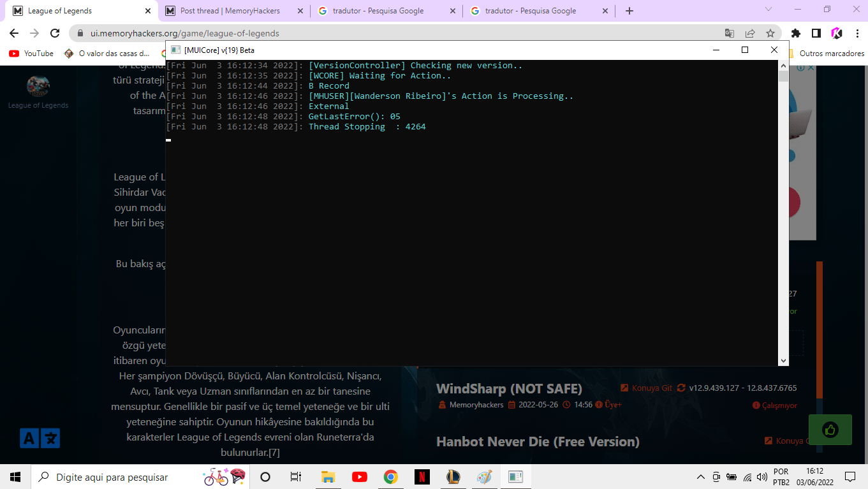Open the Chrome profile avatar
The width and height of the screenshot is (868, 489).
[x=837, y=33]
